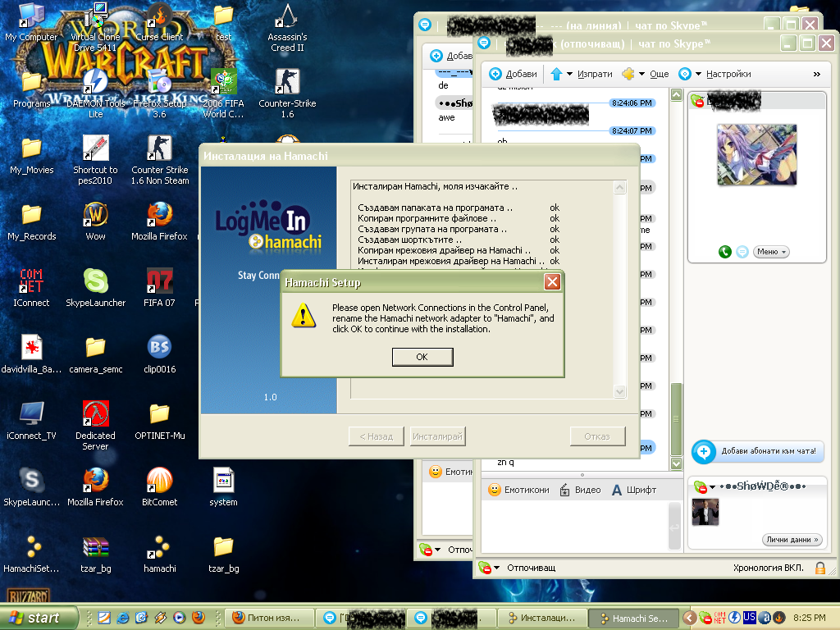Select the tzar_bg WinRAR archive icon
This screenshot has height=630, width=840.
tap(95, 554)
